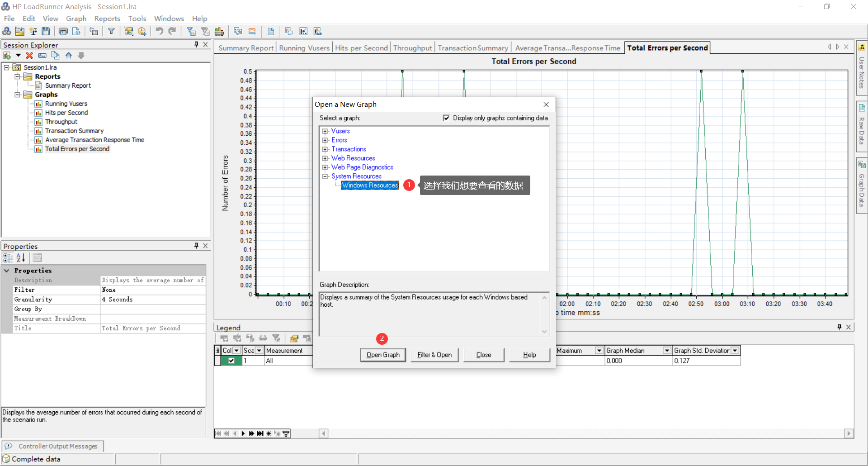This screenshot has width=868, height=466.
Task: Click tab strip scroll-left arrow
Action: pyautogui.click(x=829, y=47)
